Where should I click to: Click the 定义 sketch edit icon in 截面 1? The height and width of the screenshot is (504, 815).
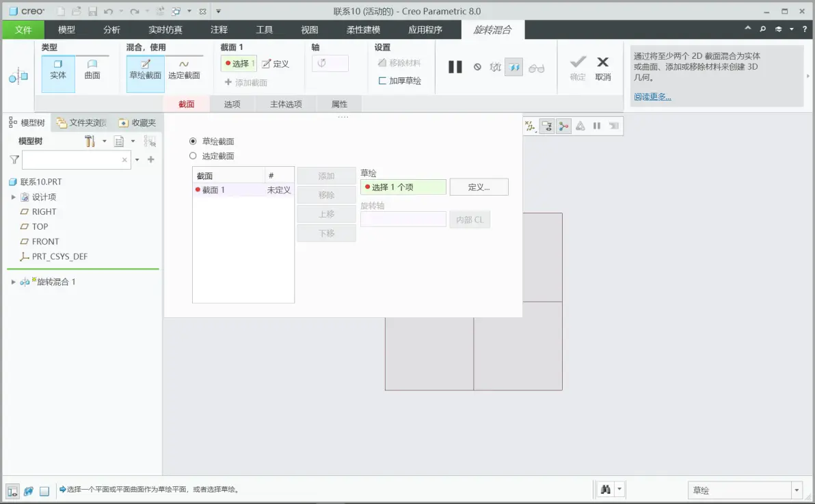click(276, 64)
